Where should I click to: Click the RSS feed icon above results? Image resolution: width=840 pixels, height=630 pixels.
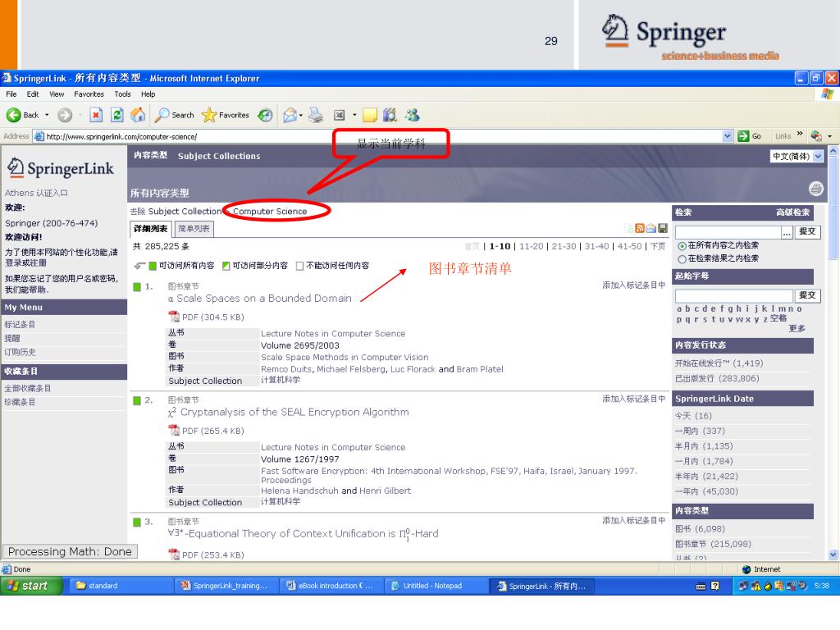coord(640,229)
